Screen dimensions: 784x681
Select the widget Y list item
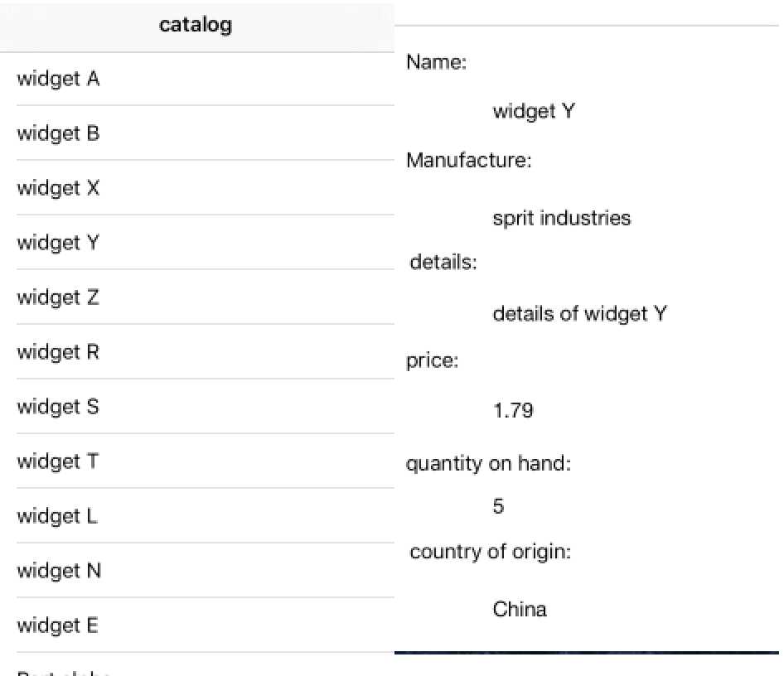pyautogui.click(x=197, y=243)
